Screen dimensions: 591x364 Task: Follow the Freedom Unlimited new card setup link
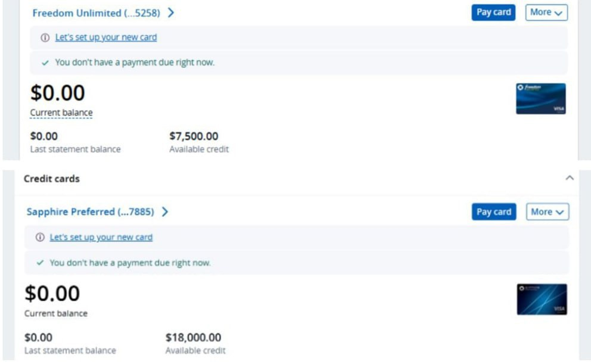106,38
